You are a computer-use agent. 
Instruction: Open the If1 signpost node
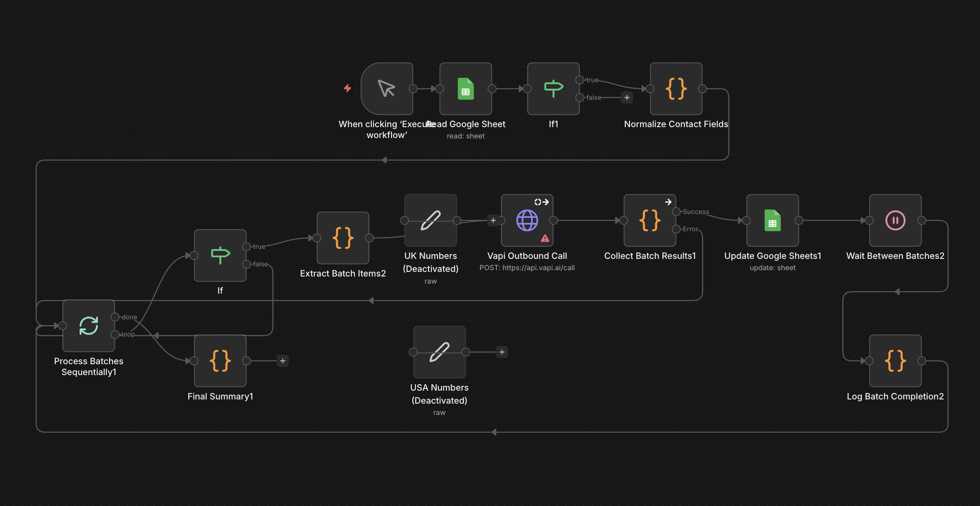pos(553,89)
